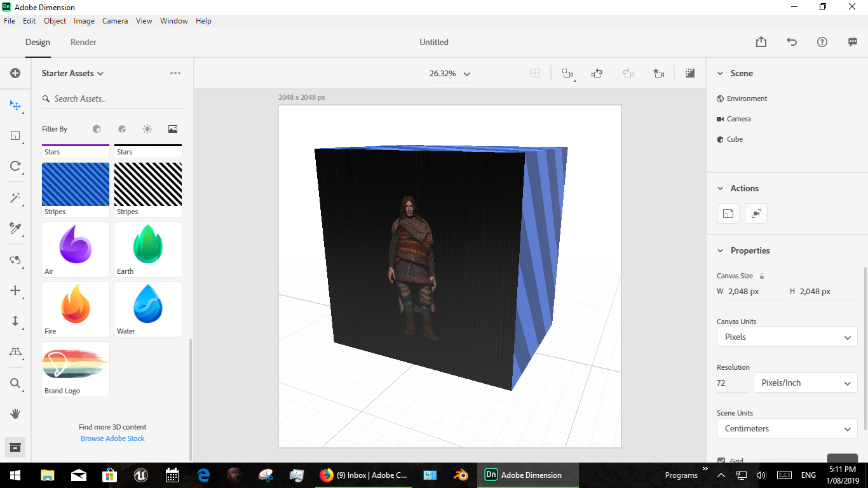Select the Pan camera tool

(x=15, y=290)
